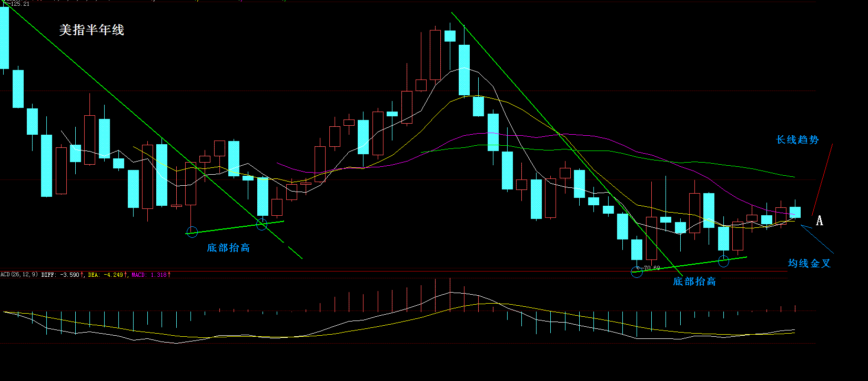Click the "70.69" low price label
Viewport: 868px width, 381px height.
point(651,268)
